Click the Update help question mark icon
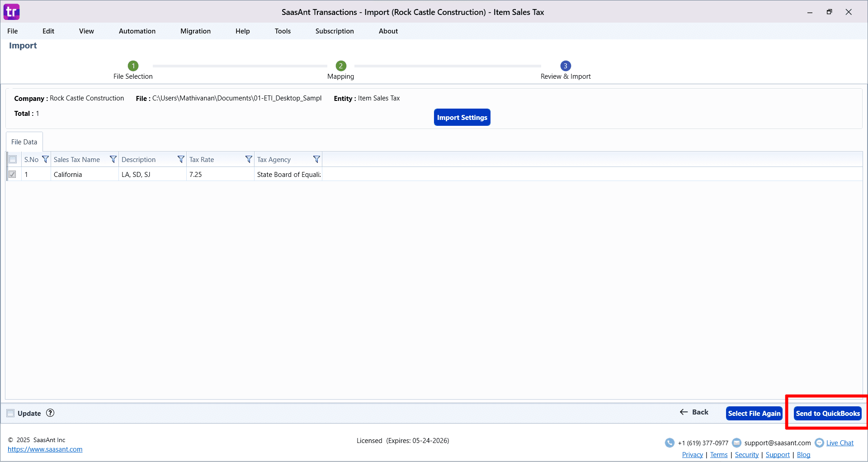Image resolution: width=868 pixels, height=462 pixels. pyautogui.click(x=50, y=413)
